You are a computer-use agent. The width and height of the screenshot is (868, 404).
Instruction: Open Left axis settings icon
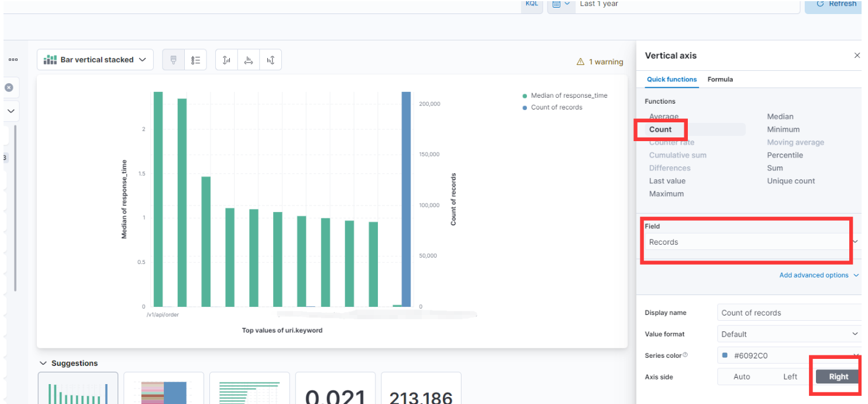[x=226, y=60]
